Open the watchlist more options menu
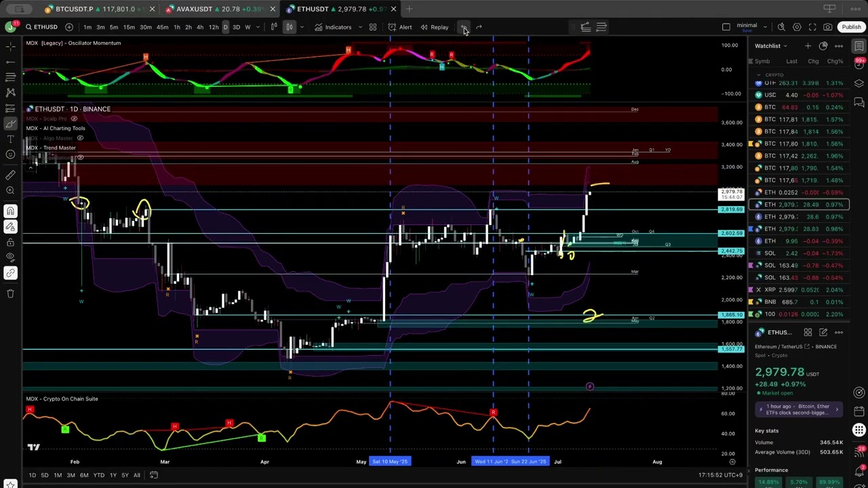 click(839, 46)
